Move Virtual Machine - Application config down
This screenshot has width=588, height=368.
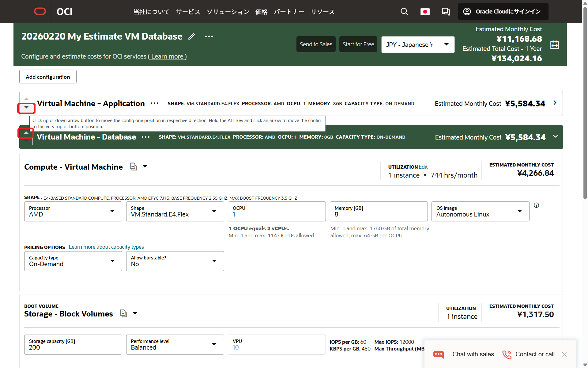point(26,108)
